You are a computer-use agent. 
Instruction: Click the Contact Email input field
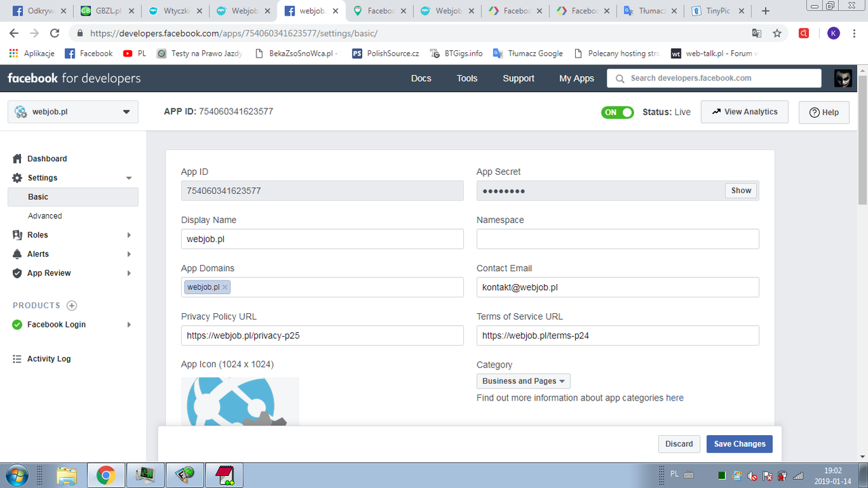[618, 287]
